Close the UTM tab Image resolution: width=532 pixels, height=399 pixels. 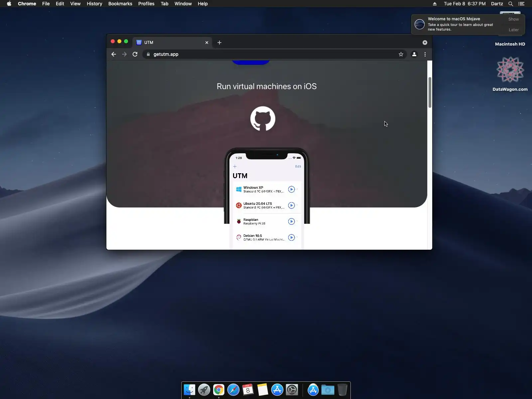207,43
